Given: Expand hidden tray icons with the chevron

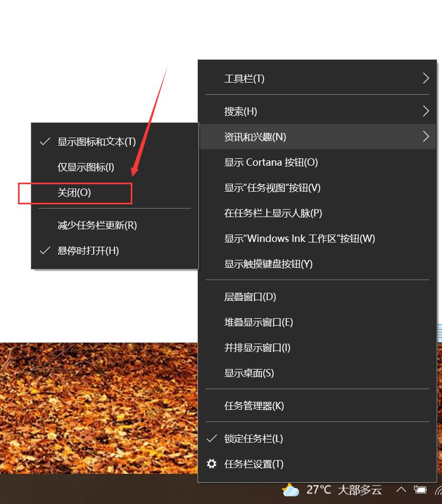Looking at the screenshot, I should pos(401,490).
